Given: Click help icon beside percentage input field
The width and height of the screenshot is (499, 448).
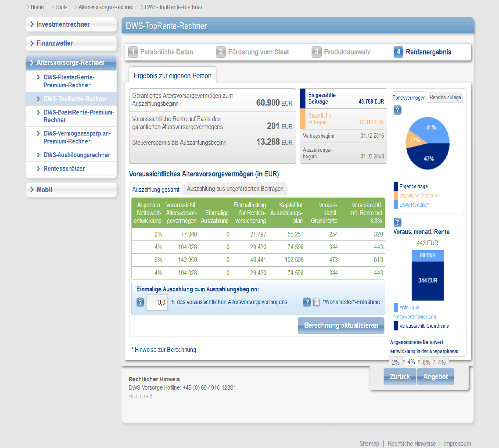Looking at the screenshot, I should pyautogui.click(x=140, y=302).
